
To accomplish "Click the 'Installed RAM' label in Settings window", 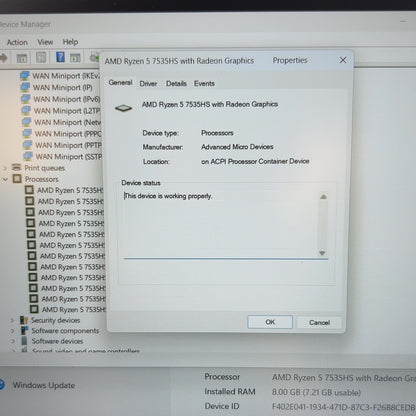I will (230, 391).
